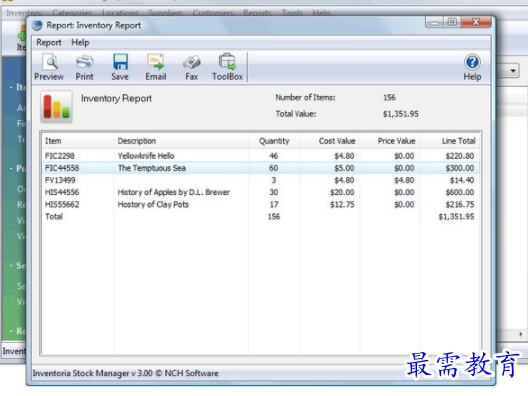This screenshot has height=396, width=528.
Task: Click the $5.00 cost value
Action: [344, 168]
